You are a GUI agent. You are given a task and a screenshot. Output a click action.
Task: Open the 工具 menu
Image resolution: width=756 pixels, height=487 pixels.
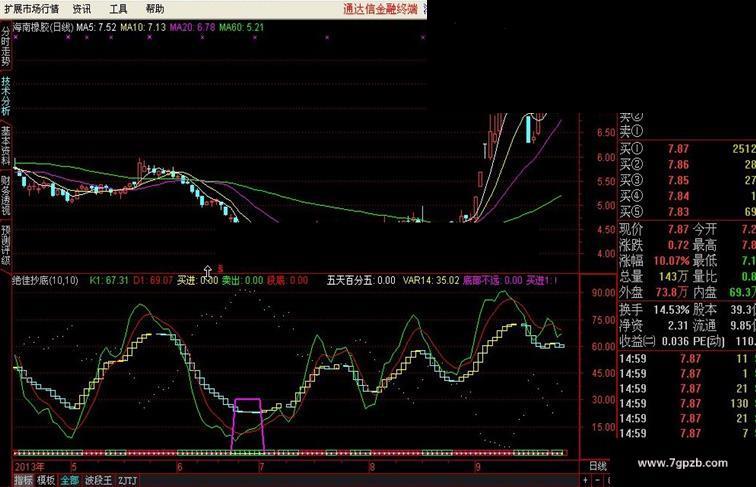coord(118,9)
